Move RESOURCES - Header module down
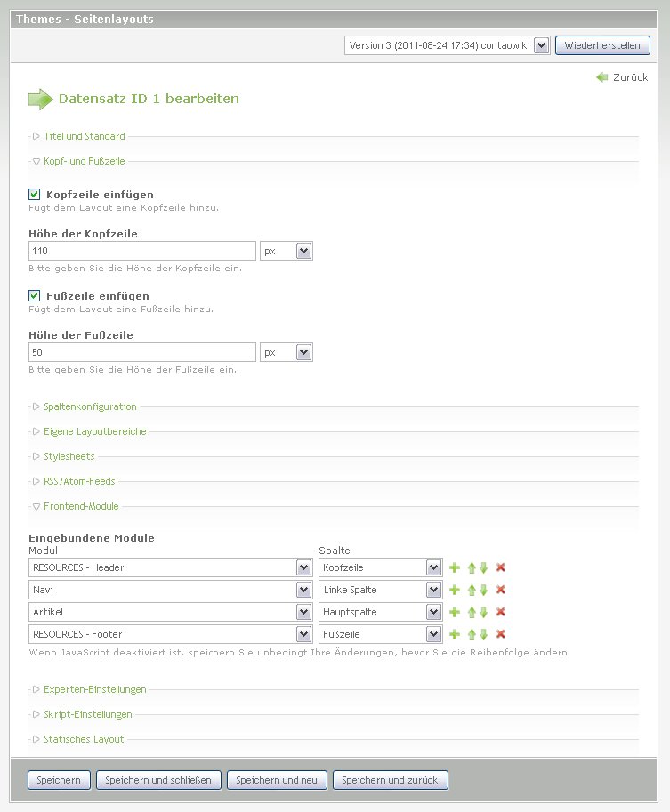 pos(484,567)
